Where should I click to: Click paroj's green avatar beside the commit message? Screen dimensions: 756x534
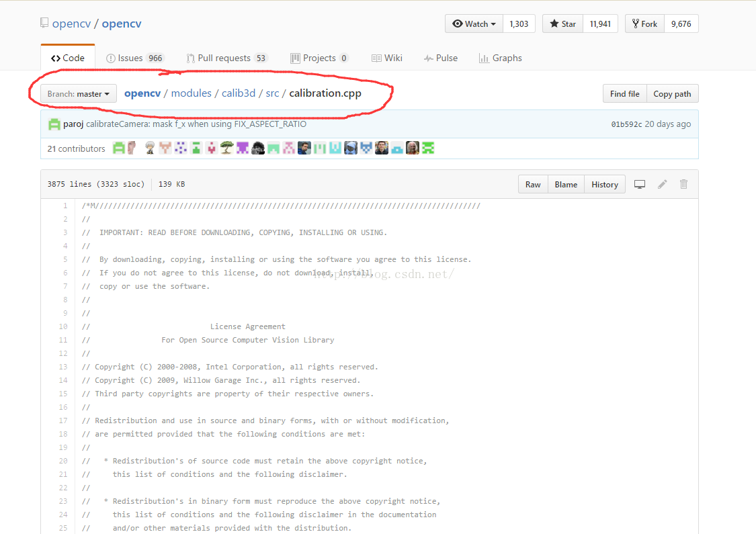(x=54, y=124)
